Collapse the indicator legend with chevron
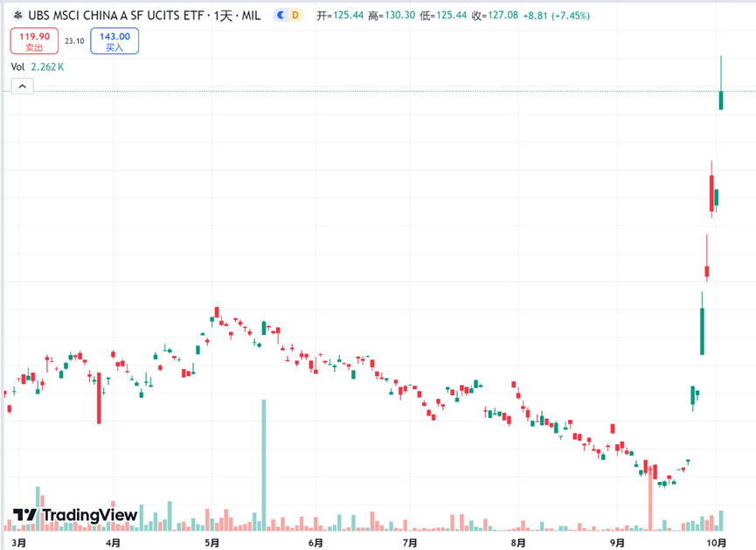Image resolution: width=756 pixels, height=550 pixels. [x=22, y=86]
